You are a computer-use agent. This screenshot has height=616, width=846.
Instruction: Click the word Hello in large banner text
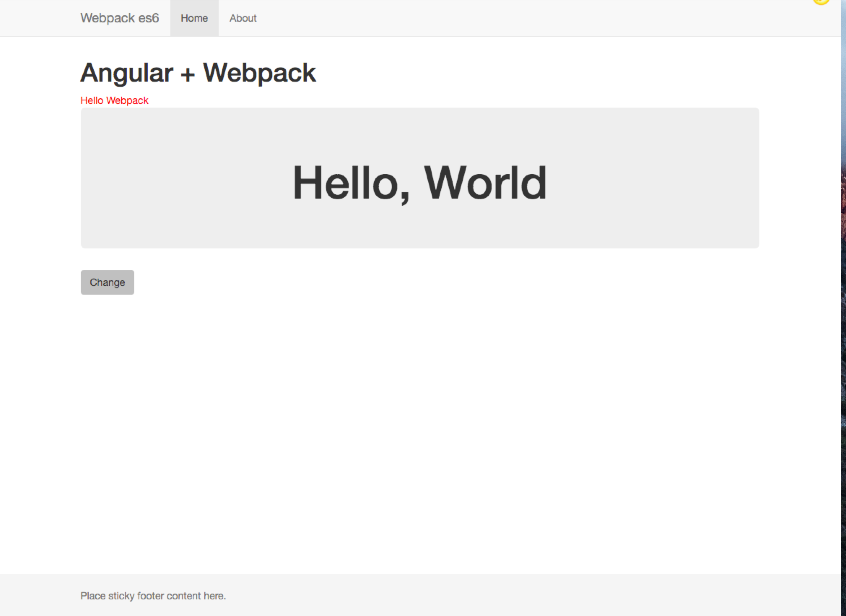pyautogui.click(x=345, y=183)
